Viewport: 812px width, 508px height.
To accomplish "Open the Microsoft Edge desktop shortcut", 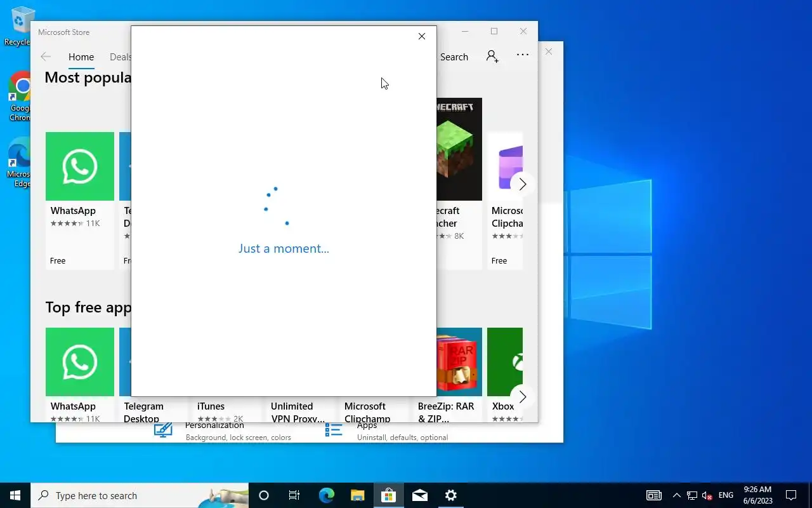I will click(x=19, y=163).
